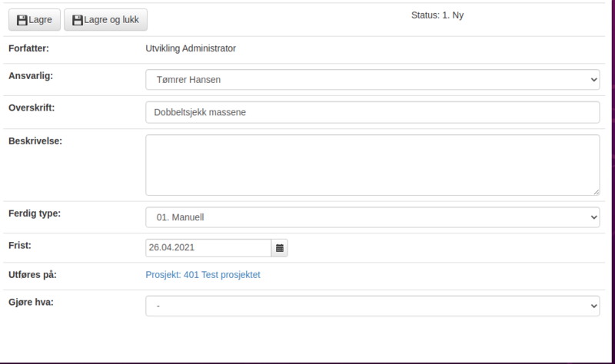Click the floppy icon on Lagre og lukk
Viewport: 615px width, 364px height.
tap(78, 20)
